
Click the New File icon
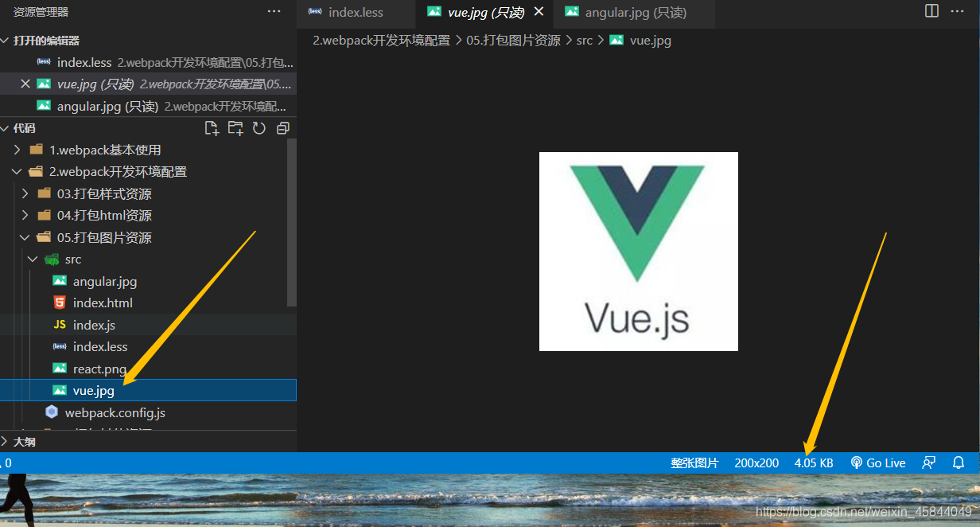pyautogui.click(x=212, y=128)
